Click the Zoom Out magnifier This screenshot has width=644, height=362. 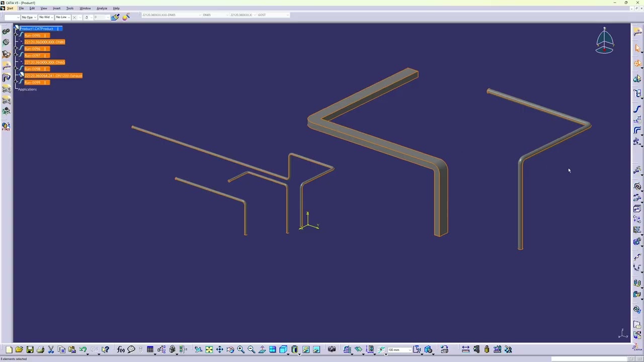coord(251,349)
